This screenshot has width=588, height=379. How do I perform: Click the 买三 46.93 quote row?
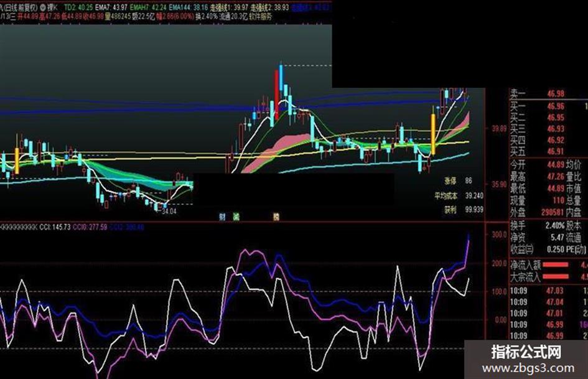(x=537, y=129)
